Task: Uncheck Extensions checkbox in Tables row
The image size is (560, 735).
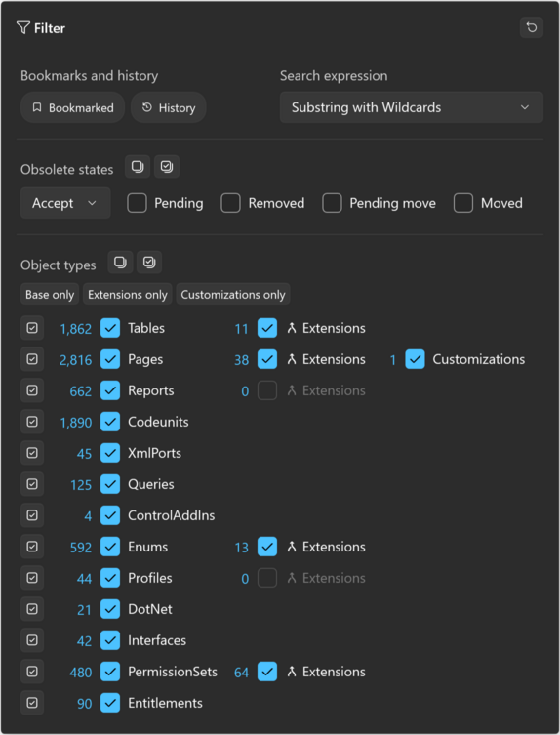Action: pyautogui.click(x=267, y=328)
